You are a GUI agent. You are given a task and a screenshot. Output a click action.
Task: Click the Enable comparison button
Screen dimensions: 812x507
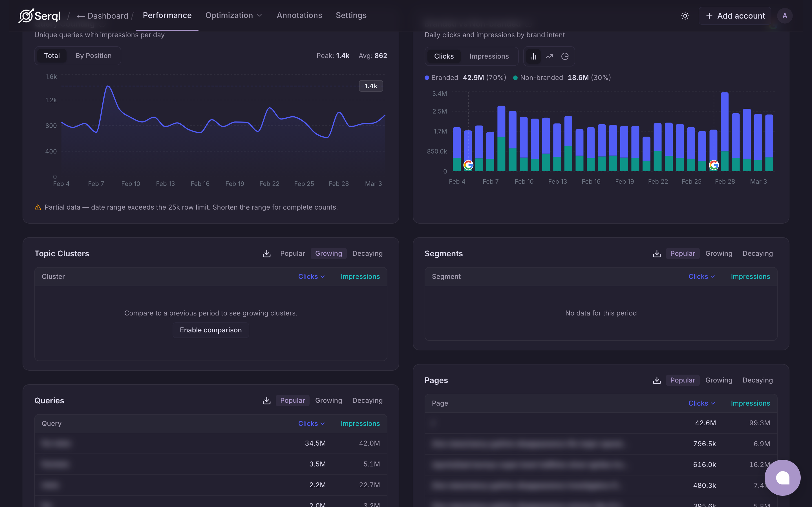pyautogui.click(x=211, y=330)
